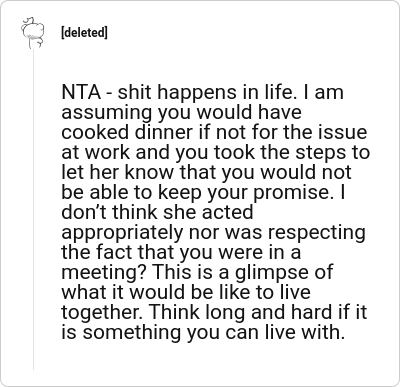Click the line 'at work and you took the steps to'
This screenshot has height=387, width=400.
[216, 153]
